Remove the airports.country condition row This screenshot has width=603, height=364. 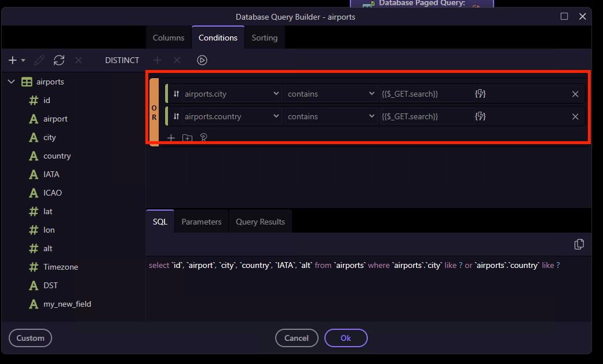(x=575, y=116)
